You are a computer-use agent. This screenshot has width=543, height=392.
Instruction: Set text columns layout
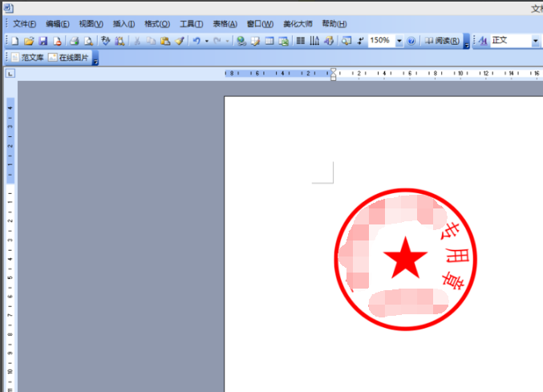pos(301,41)
